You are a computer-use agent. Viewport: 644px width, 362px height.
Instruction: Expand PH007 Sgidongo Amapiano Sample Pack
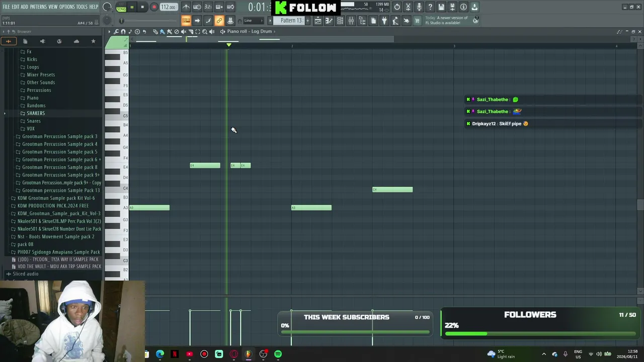(x=58, y=252)
